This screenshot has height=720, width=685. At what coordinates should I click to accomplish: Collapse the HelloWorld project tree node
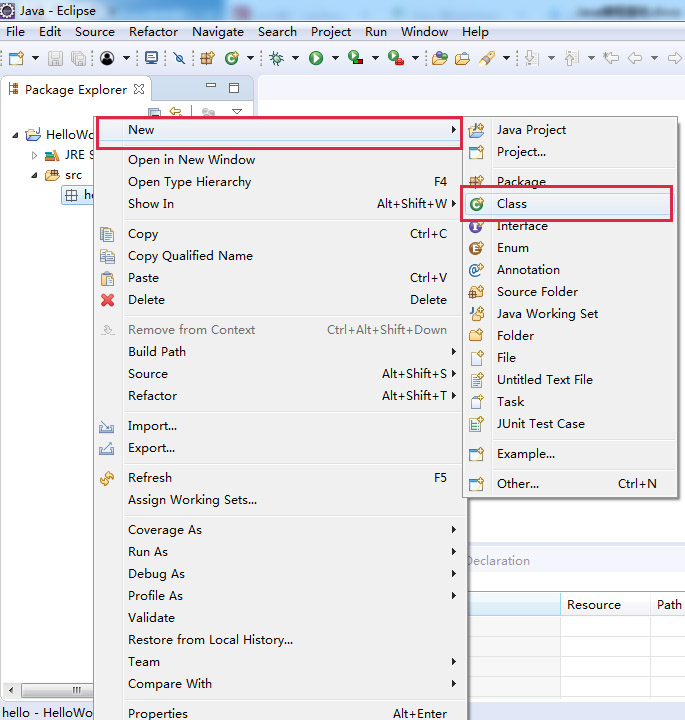[16, 135]
